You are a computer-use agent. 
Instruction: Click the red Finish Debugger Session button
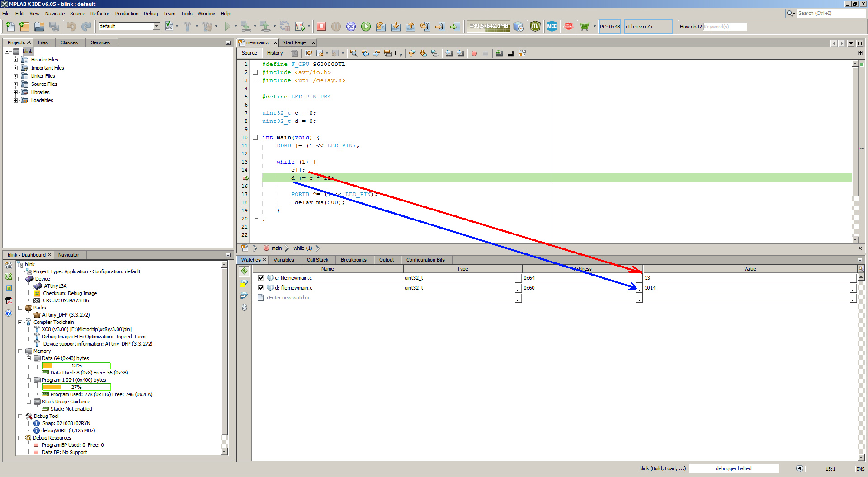click(321, 27)
